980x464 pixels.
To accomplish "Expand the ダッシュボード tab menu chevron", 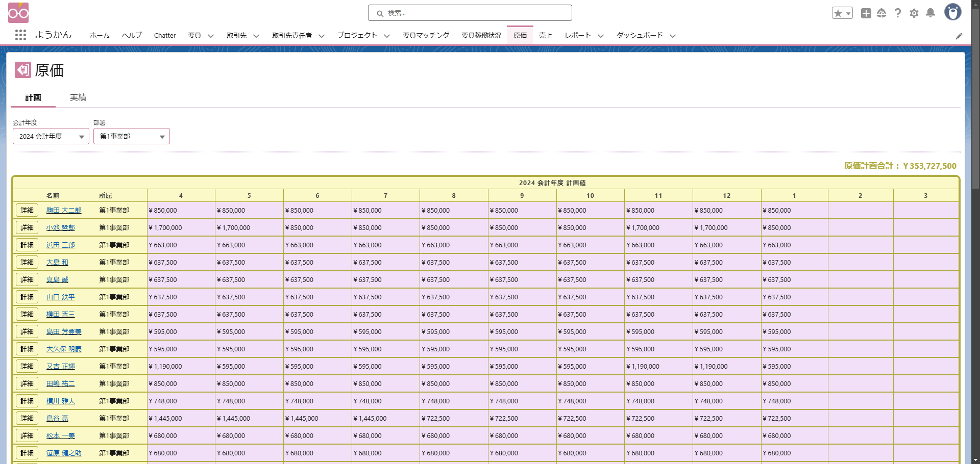I will (673, 36).
